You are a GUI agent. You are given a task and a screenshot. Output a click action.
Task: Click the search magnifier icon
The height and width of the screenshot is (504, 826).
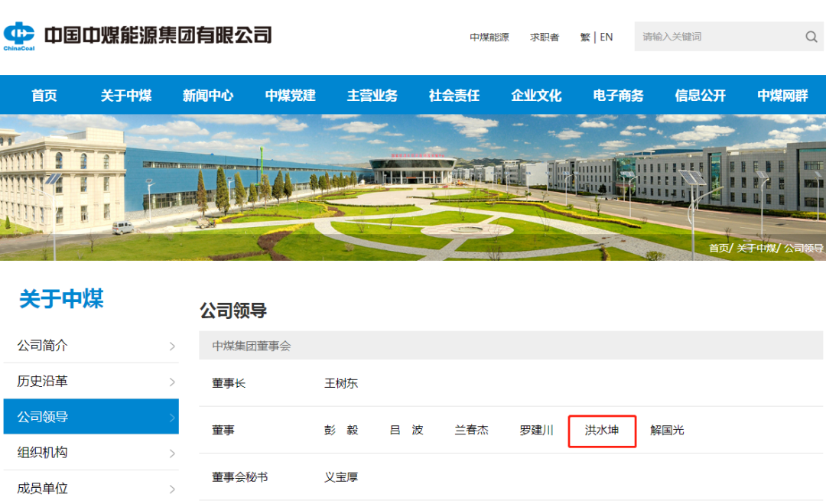pyautogui.click(x=811, y=37)
